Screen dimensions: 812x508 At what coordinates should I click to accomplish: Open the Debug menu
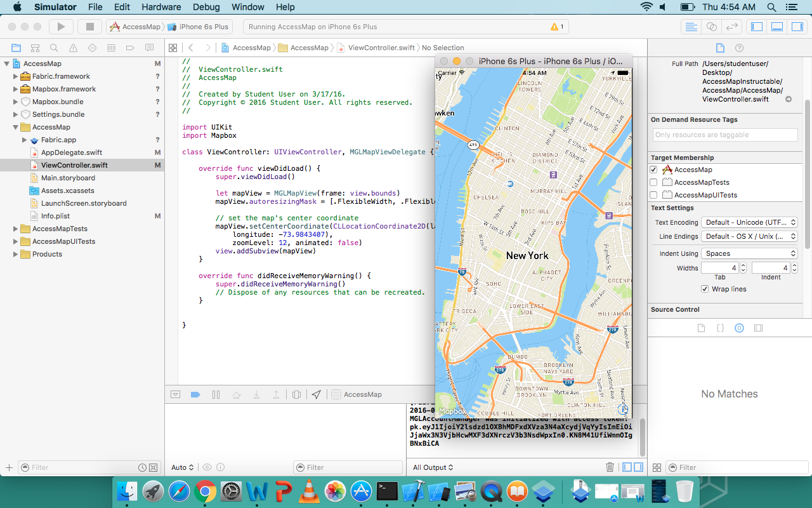(x=207, y=7)
